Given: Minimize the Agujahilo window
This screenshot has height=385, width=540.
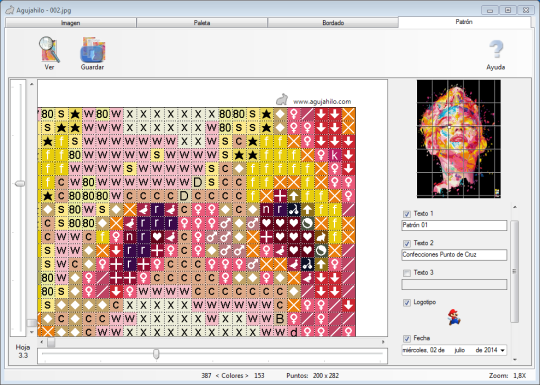Looking at the screenshot, I should 490,10.
